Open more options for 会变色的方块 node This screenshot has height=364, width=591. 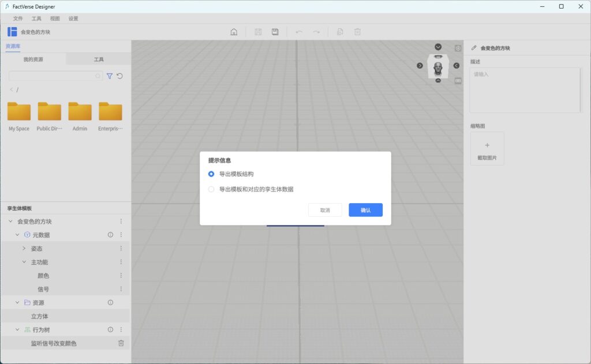121,222
